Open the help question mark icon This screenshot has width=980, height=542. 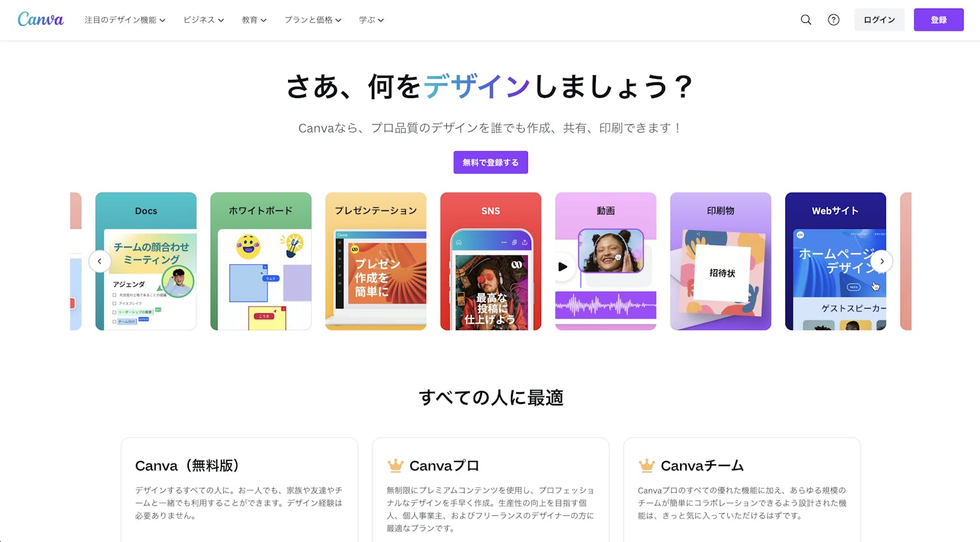tap(834, 20)
